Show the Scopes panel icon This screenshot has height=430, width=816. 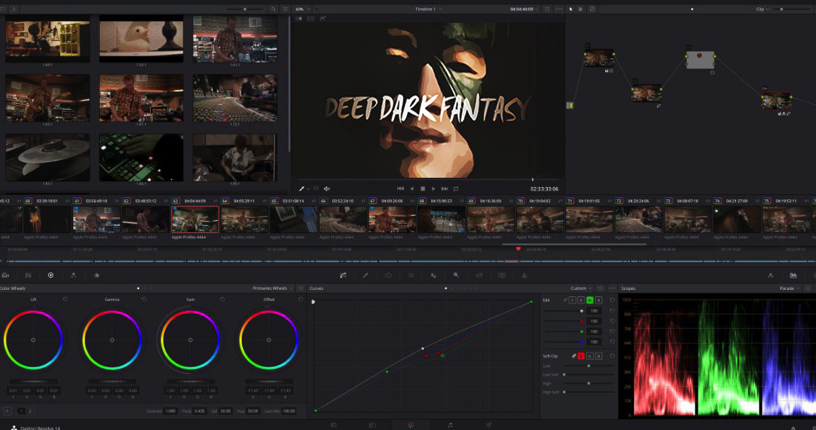click(x=793, y=275)
